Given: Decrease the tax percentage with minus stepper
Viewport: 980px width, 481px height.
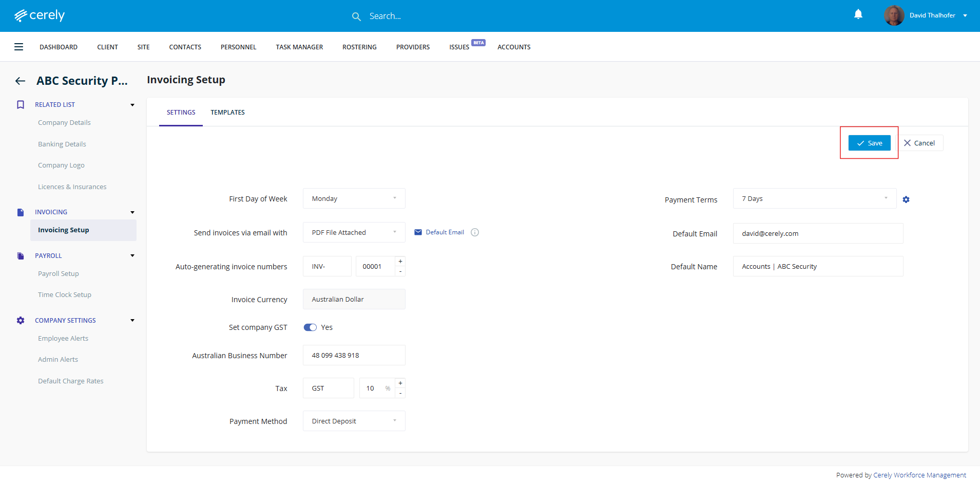Looking at the screenshot, I should click(x=400, y=393).
